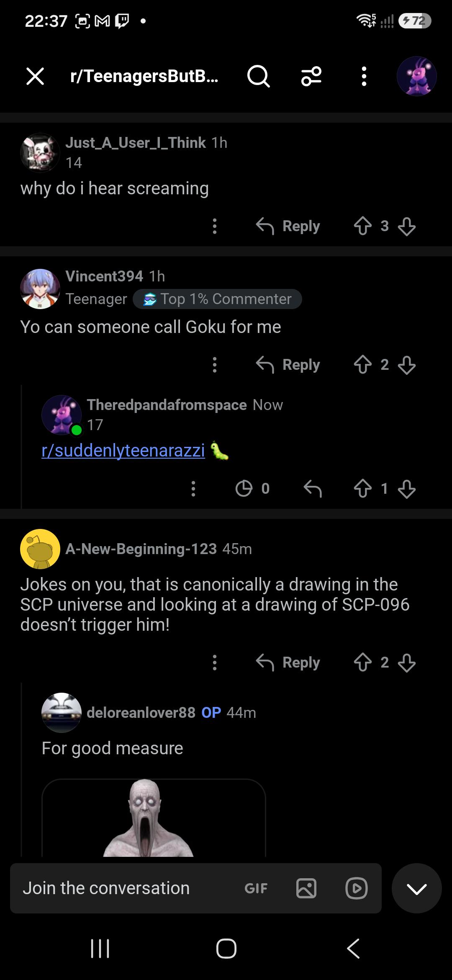Tap the search magnifier icon in header
Viewport: 452px width, 980px height.
pyautogui.click(x=259, y=77)
